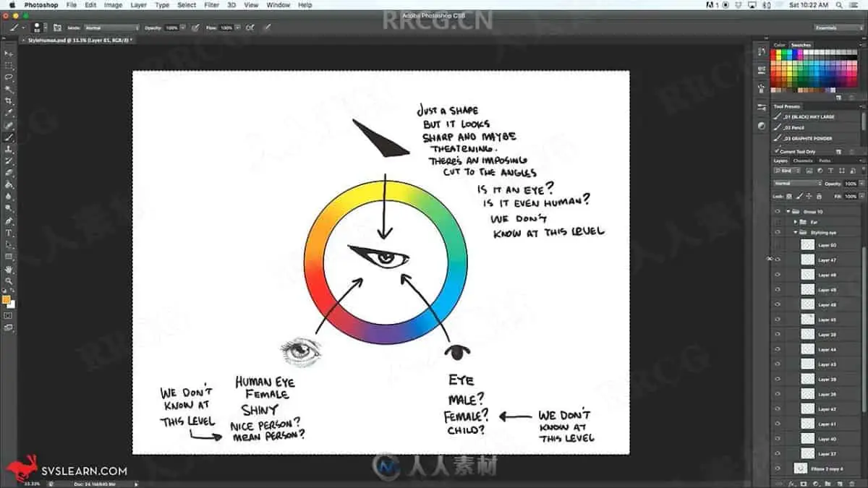Open the Window menu
Image resolution: width=868 pixels, height=488 pixels.
pos(278,5)
